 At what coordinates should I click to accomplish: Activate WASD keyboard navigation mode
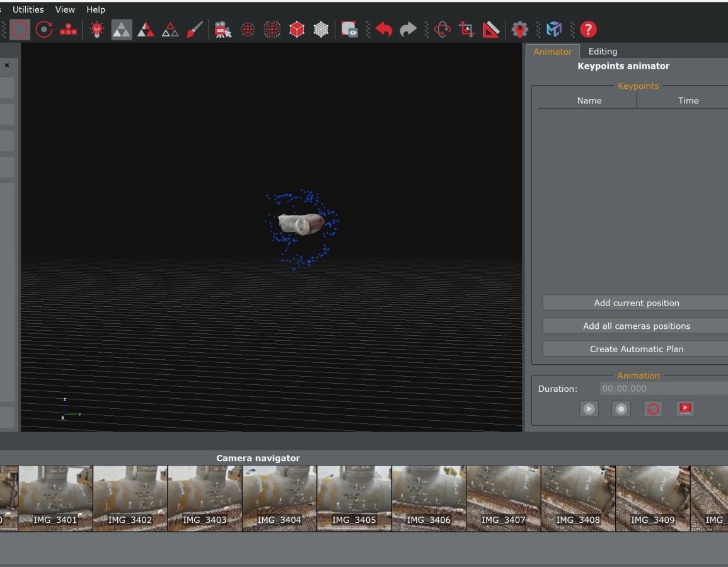pyautogui.click(x=68, y=30)
